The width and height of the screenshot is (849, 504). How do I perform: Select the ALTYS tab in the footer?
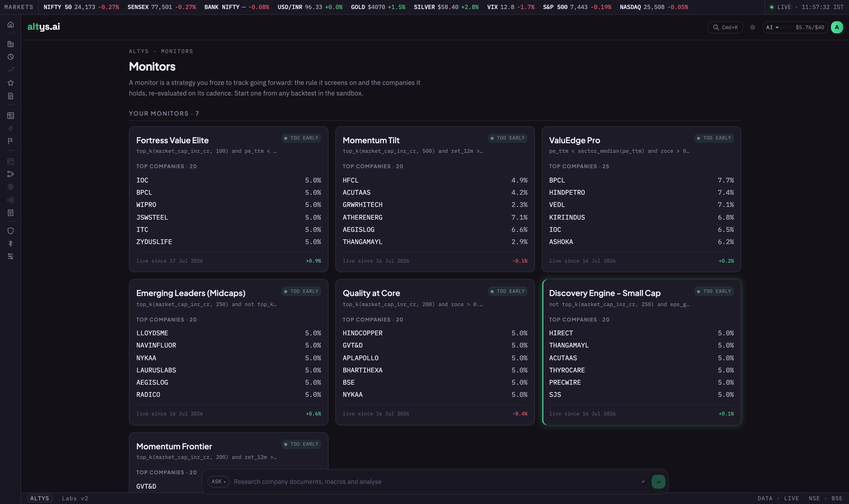[x=40, y=498]
